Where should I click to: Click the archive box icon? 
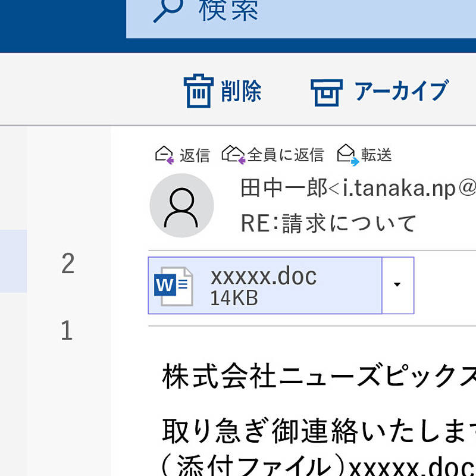[327, 92]
